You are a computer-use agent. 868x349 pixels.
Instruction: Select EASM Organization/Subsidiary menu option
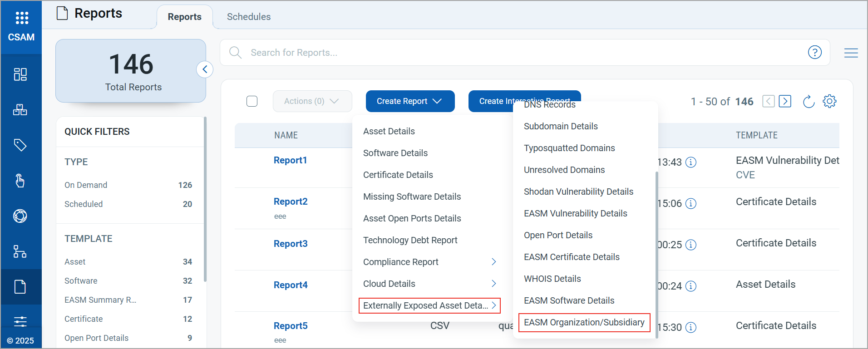click(584, 323)
